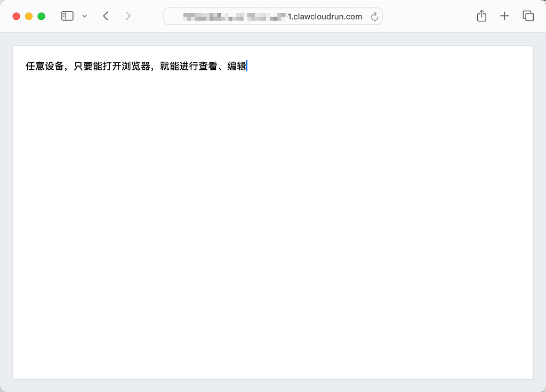Go forward to the next page
546x392 pixels.
click(x=128, y=16)
